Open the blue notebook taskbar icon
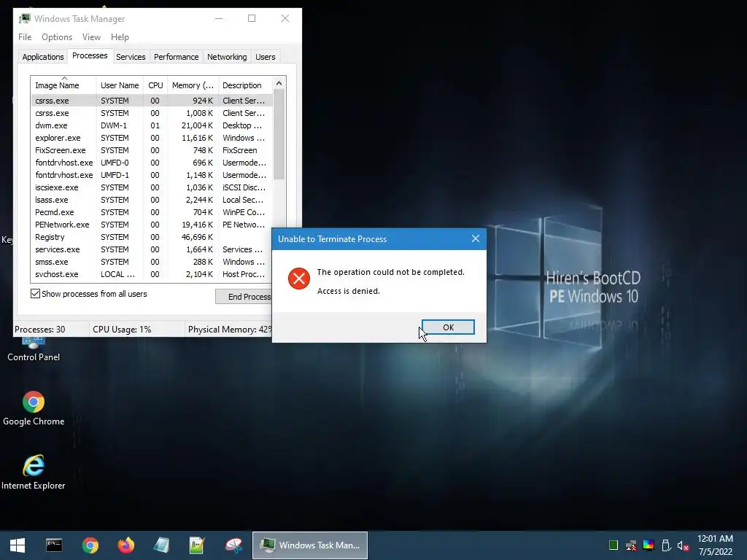747x560 pixels. click(161, 545)
